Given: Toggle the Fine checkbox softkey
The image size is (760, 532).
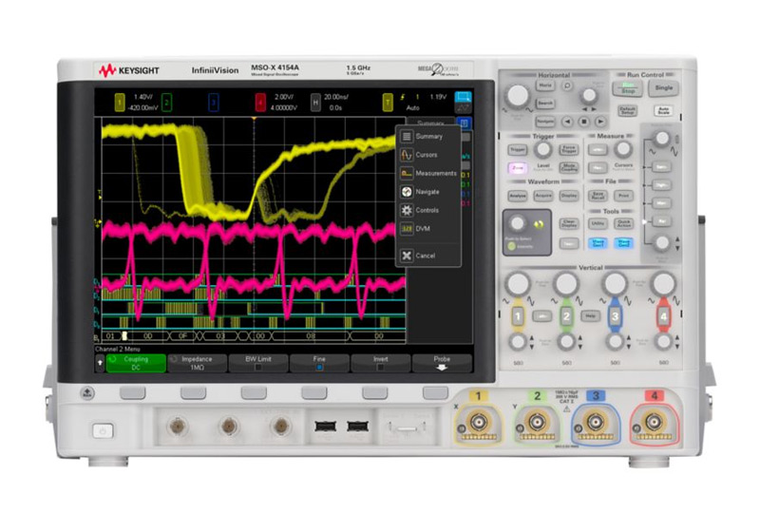Looking at the screenshot, I should click(x=319, y=363).
